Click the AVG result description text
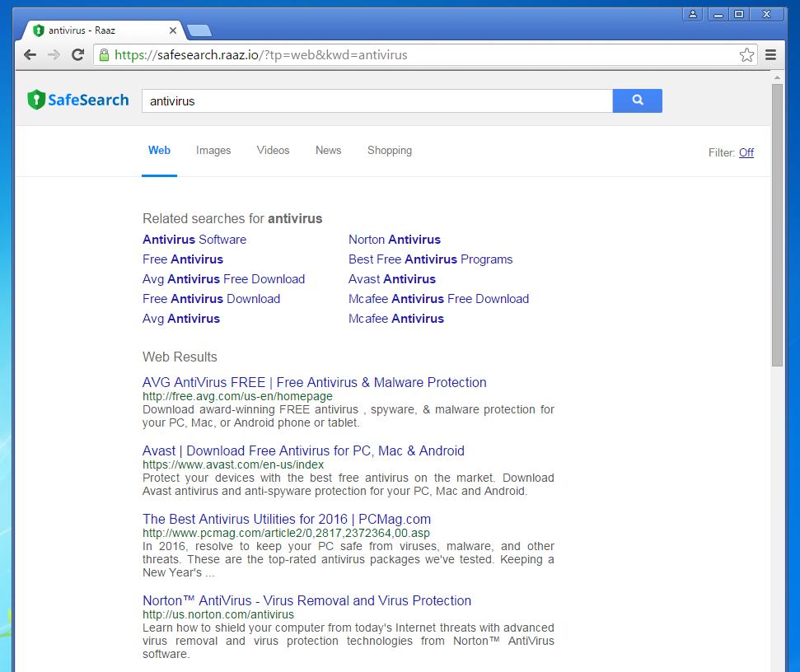Image resolution: width=800 pixels, height=672 pixels. coord(349,416)
